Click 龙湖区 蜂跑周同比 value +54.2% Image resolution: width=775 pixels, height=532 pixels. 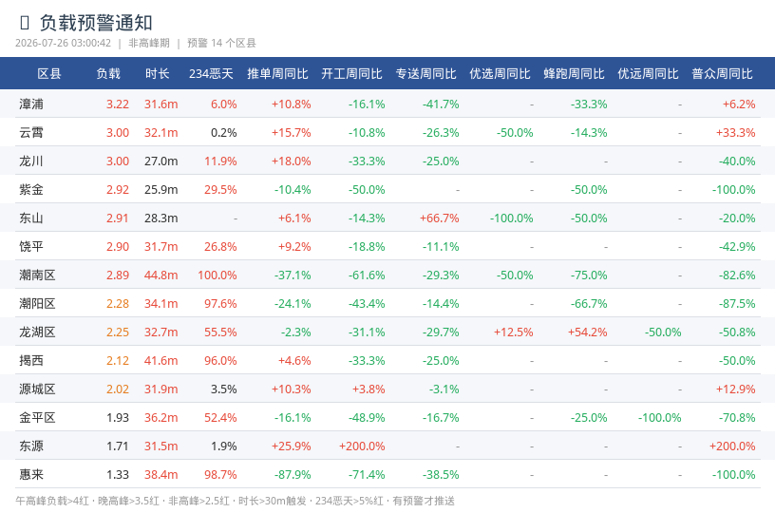pyautogui.click(x=588, y=332)
